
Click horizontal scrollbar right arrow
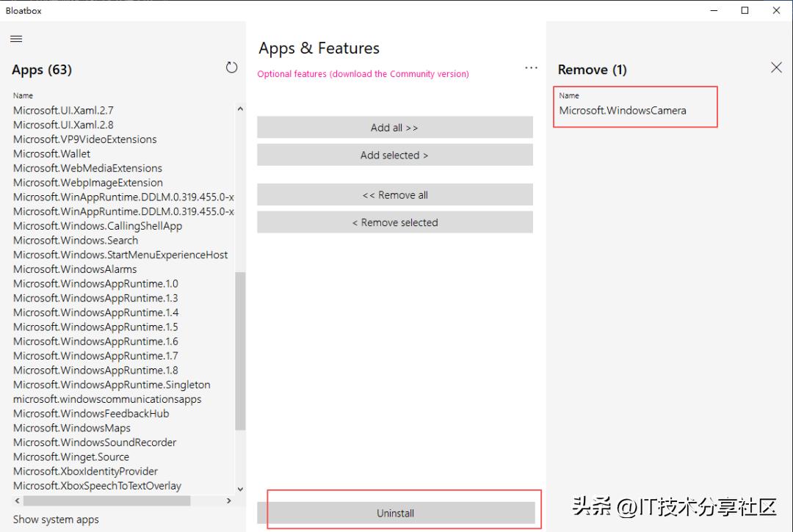coord(228,500)
